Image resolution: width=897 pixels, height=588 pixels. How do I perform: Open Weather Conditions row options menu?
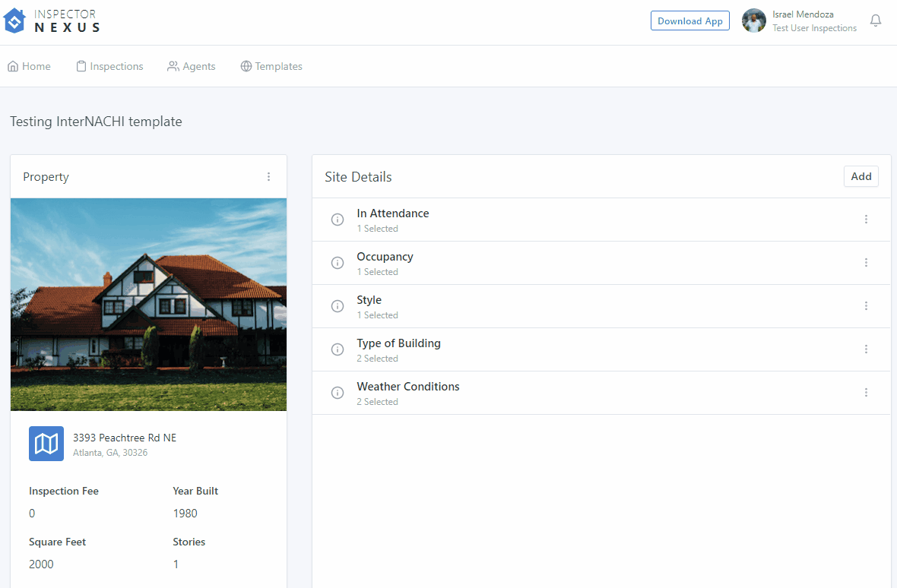866,393
